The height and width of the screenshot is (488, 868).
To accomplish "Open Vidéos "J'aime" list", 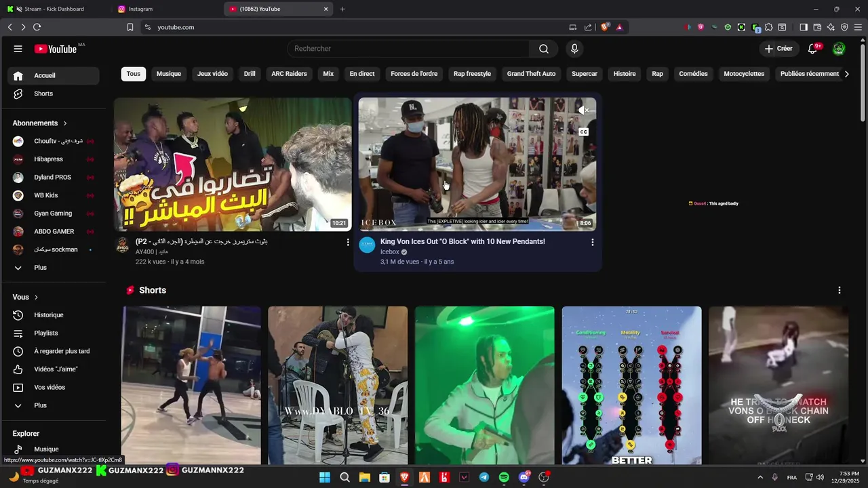I will pyautogui.click(x=54, y=369).
